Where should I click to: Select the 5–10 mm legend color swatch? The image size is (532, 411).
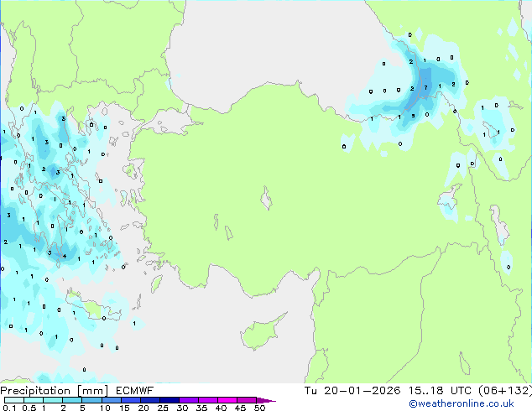(91, 400)
